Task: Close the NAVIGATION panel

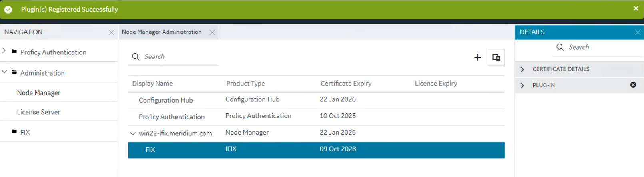Action: (x=111, y=32)
